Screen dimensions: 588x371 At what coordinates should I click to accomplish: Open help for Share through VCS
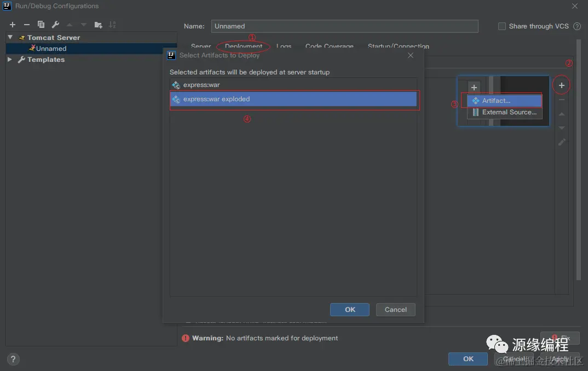[x=577, y=26]
